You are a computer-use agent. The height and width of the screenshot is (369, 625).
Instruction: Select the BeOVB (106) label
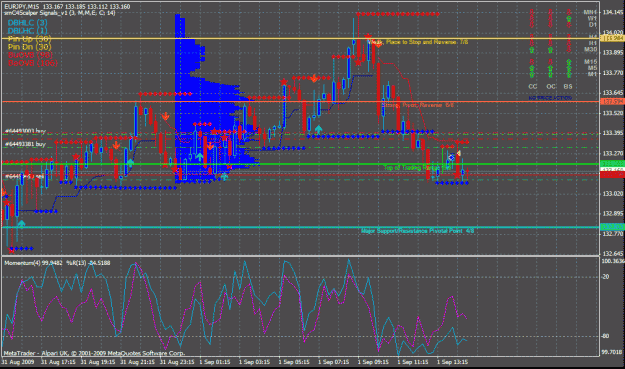(33, 63)
